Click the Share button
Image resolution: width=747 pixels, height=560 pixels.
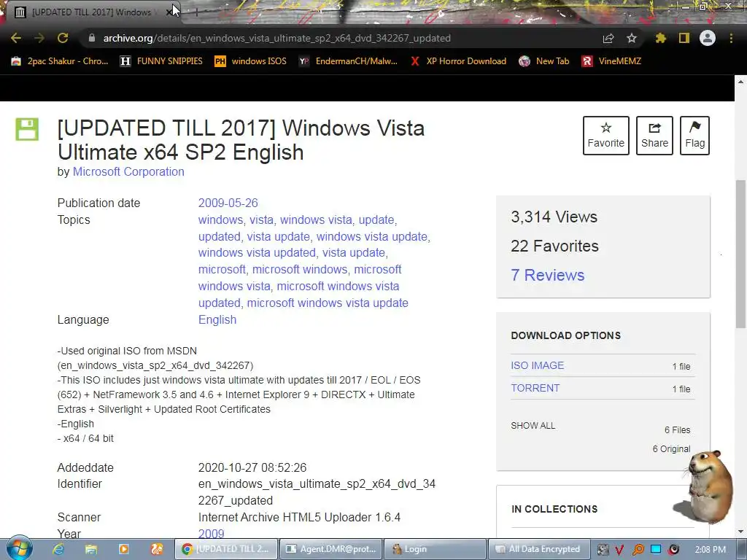[654, 136]
